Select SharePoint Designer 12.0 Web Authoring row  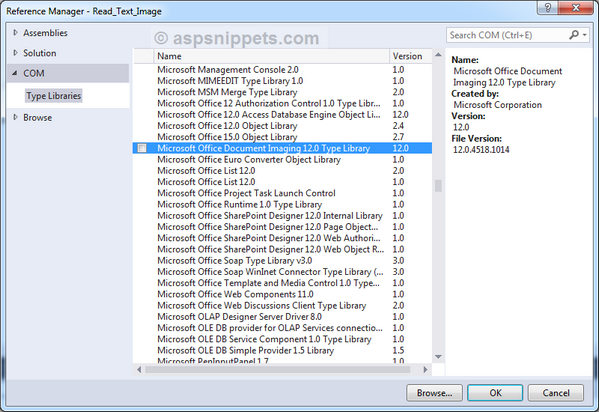point(282,238)
